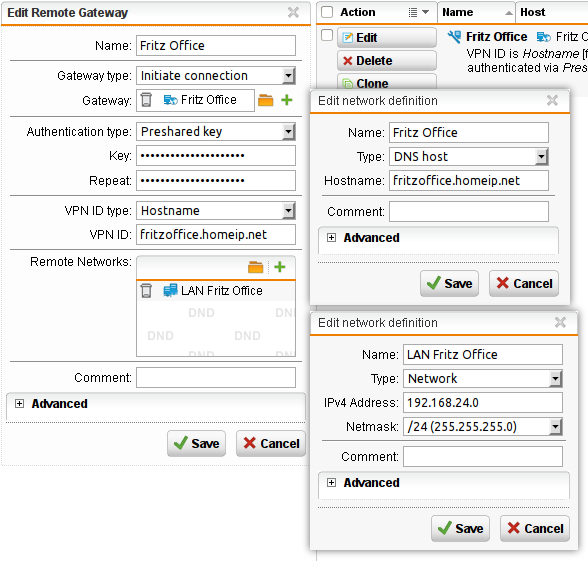
Task: Click the Repeat key field
Action: coord(216,180)
